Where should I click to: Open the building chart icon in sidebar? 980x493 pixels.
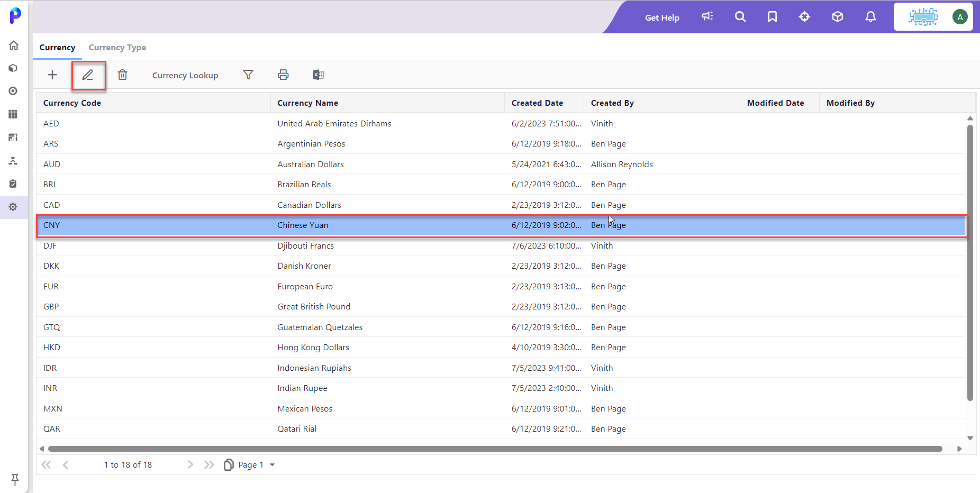click(13, 138)
